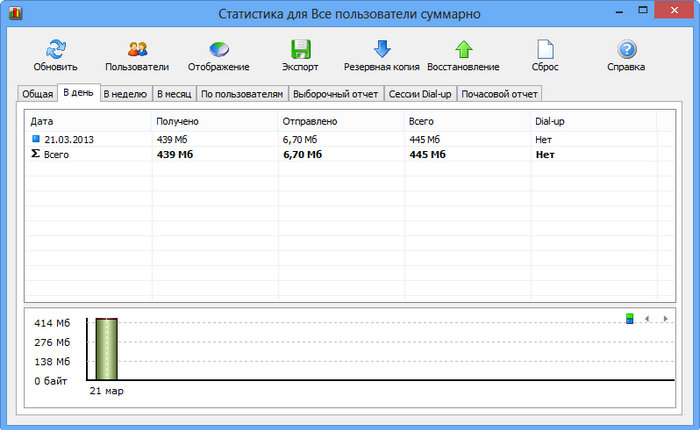Click the non-bold Нет Dial-up cell
The height and width of the screenshot is (430, 700).
point(543,140)
